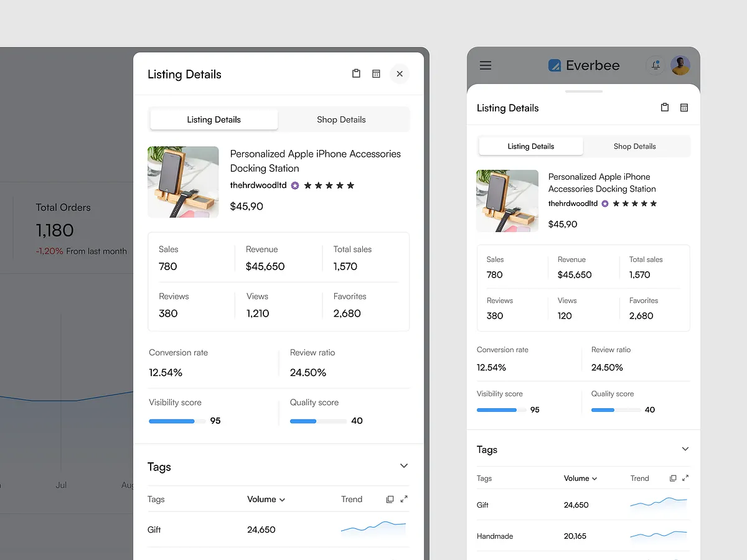Switch to the Shop Details tab
This screenshot has height=560, width=747.
341,119
